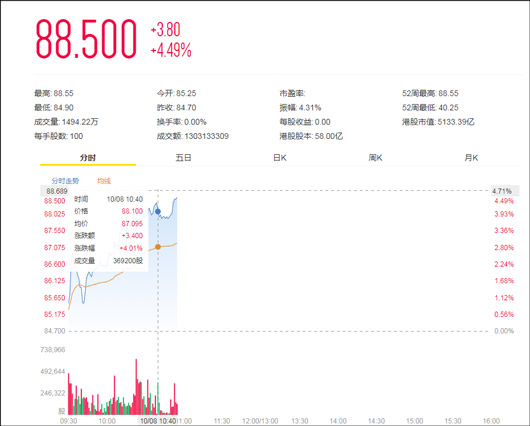Click the tooltip 涨跌幅 +4.01% row

pyautogui.click(x=109, y=248)
